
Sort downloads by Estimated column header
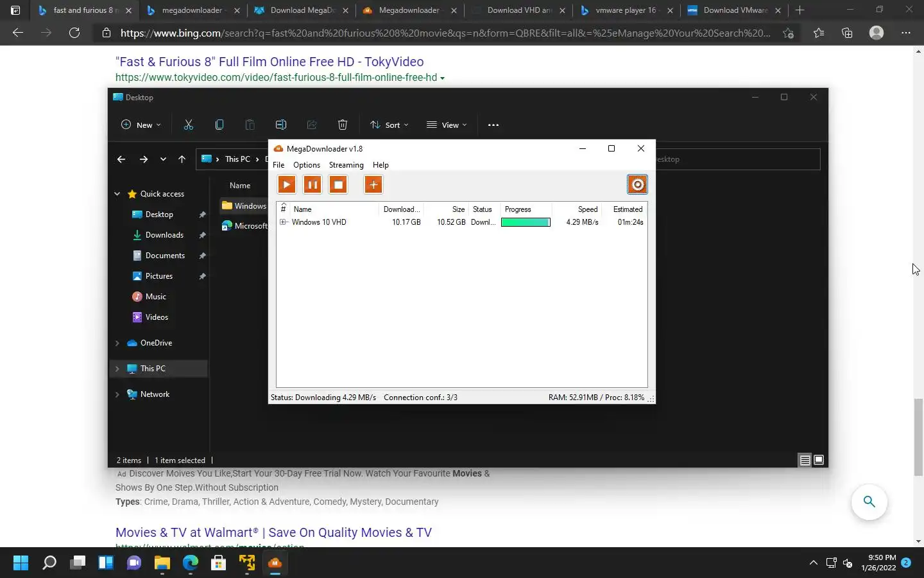[x=624, y=209]
